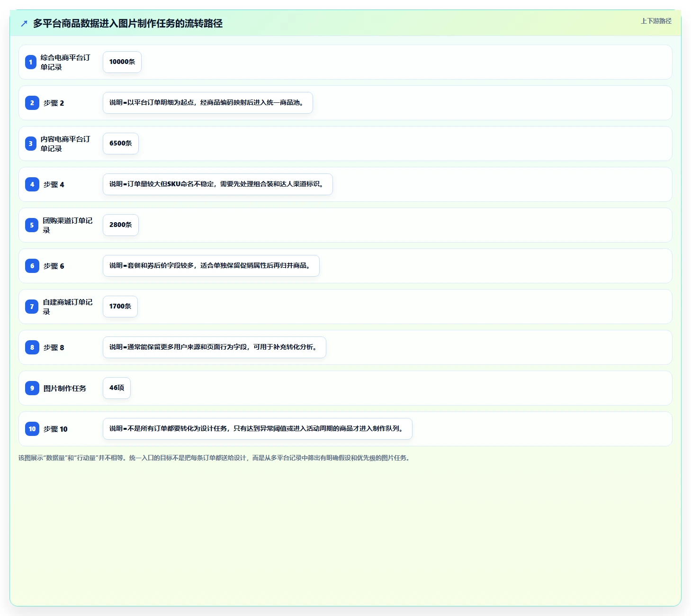Click step number badge 10
The width and height of the screenshot is (691, 616).
(x=32, y=429)
